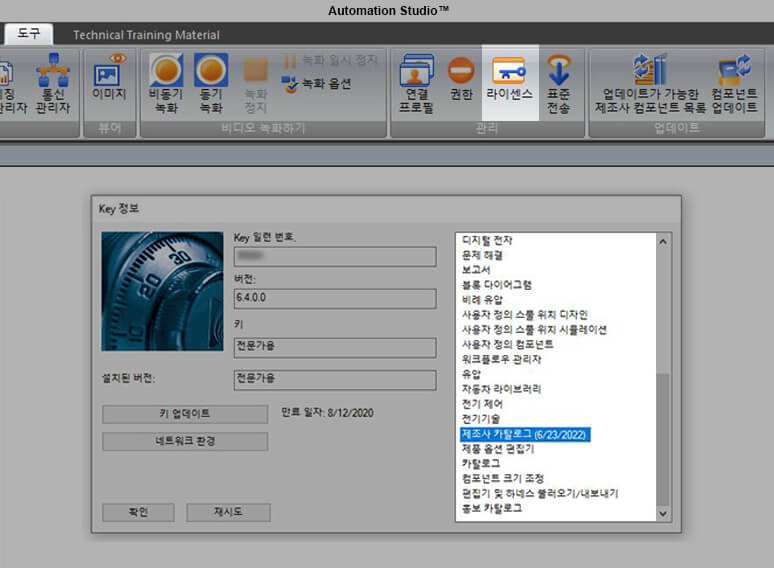Image resolution: width=774 pixels, height=568 pixels.
Task: Select 사용자 정의 컴포넌트 item
Action: [x=507, y=344]
